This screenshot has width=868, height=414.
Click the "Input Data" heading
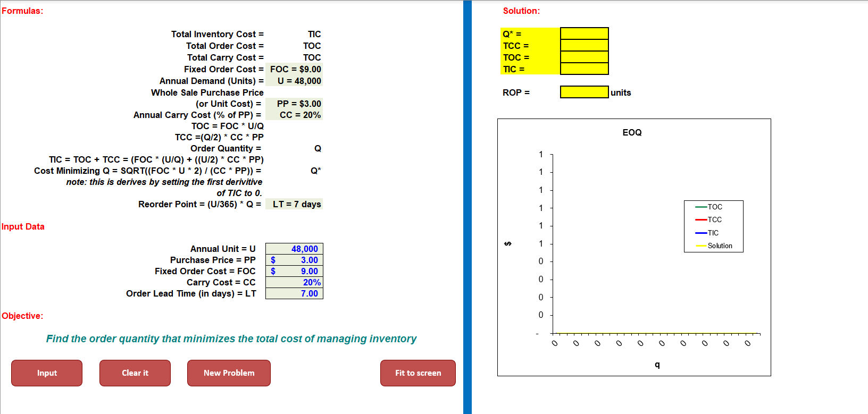(23, 226)
